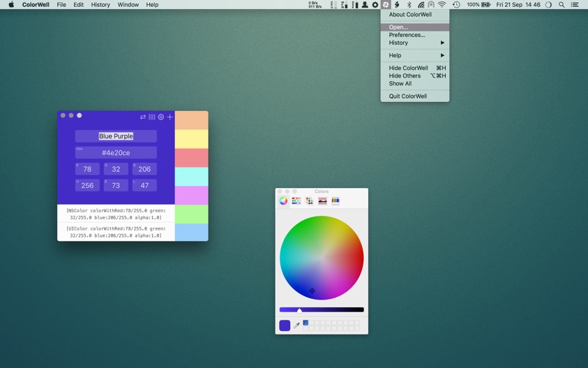
Task: Open Notification Center list icon
Action: coord(575,4)
